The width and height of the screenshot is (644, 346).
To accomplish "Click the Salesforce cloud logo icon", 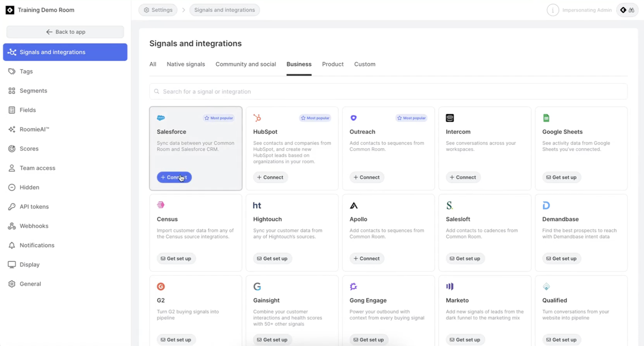I will coord(161,118).
